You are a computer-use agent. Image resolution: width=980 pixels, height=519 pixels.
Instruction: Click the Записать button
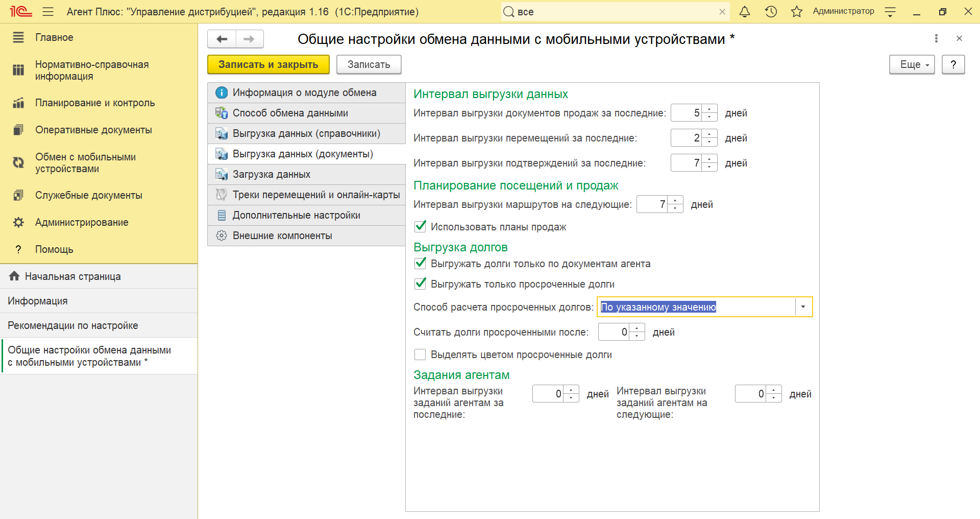point(369,65)
